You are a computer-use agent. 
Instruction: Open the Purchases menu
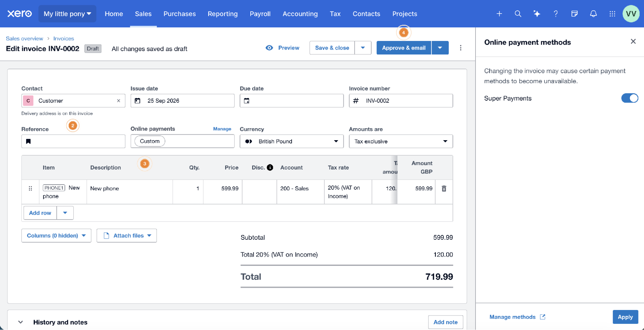coord(179,14)
